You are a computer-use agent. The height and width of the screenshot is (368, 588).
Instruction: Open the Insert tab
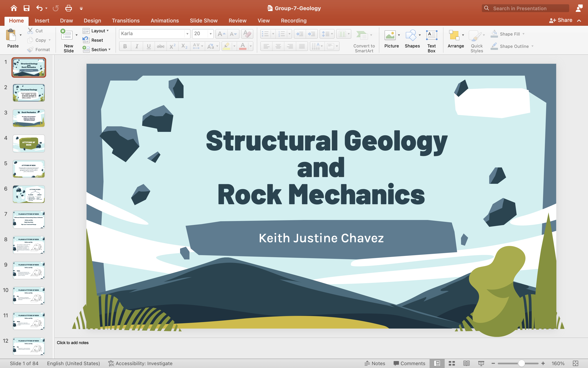[x=42, y=20]
